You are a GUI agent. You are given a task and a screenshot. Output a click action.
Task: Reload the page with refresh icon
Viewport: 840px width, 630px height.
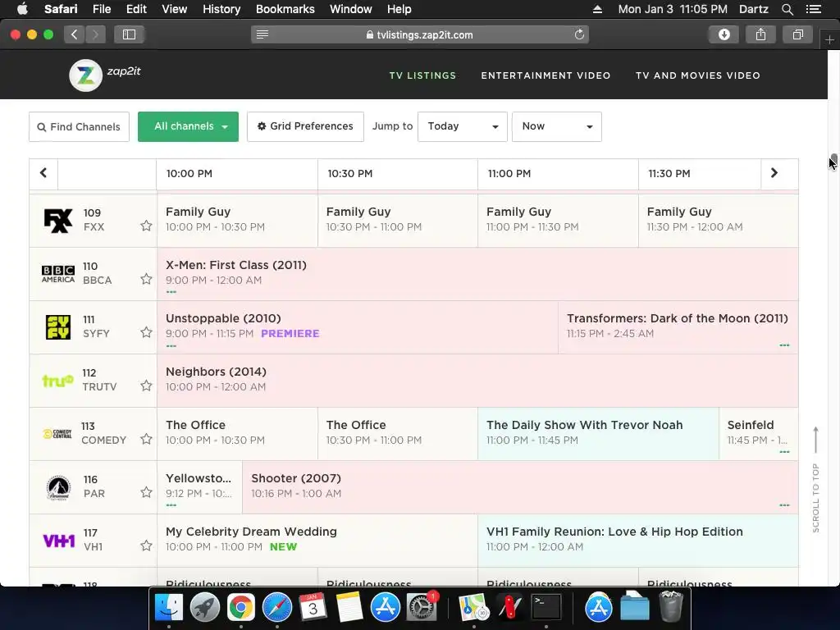pos(579,34)
